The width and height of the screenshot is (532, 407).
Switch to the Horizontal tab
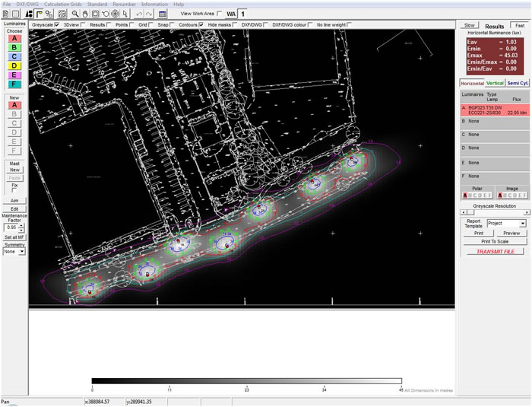[x=472, y=83]
